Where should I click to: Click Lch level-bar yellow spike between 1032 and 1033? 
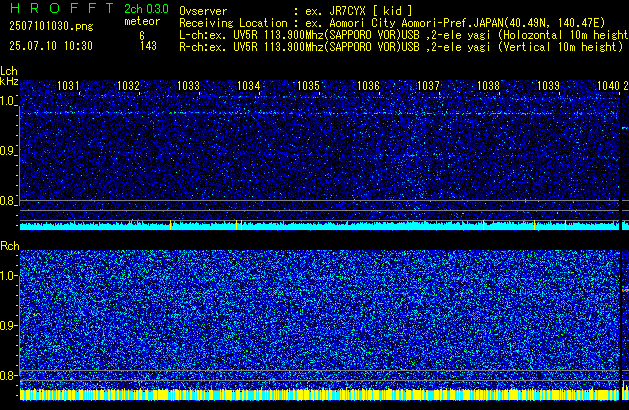170,225
